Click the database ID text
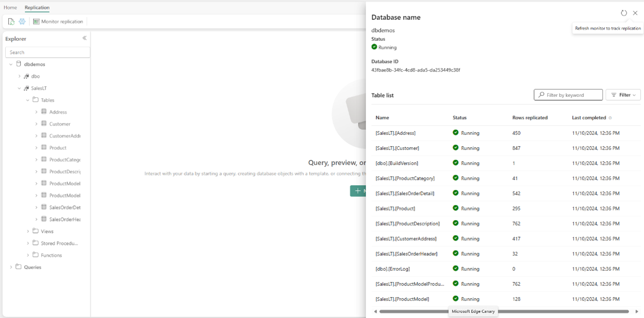The width and height of the screenshot is (644, 318). pos(415,70)
